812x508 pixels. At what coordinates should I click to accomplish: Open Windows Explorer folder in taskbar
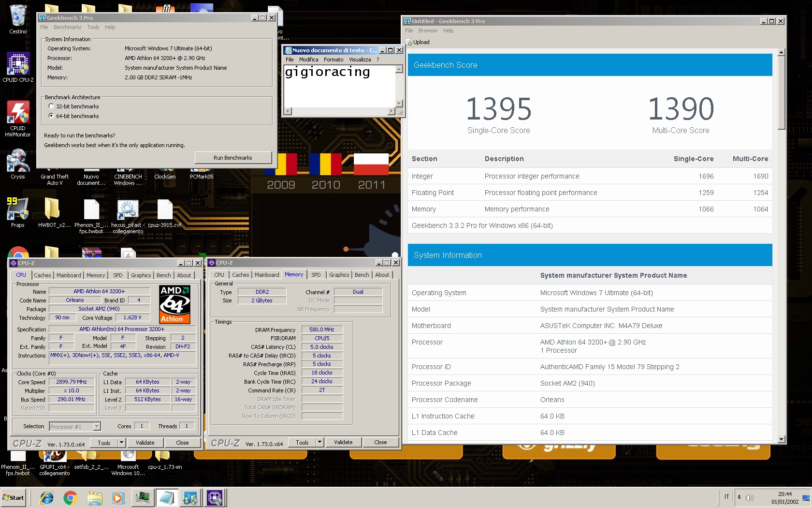tap(95, 498)
